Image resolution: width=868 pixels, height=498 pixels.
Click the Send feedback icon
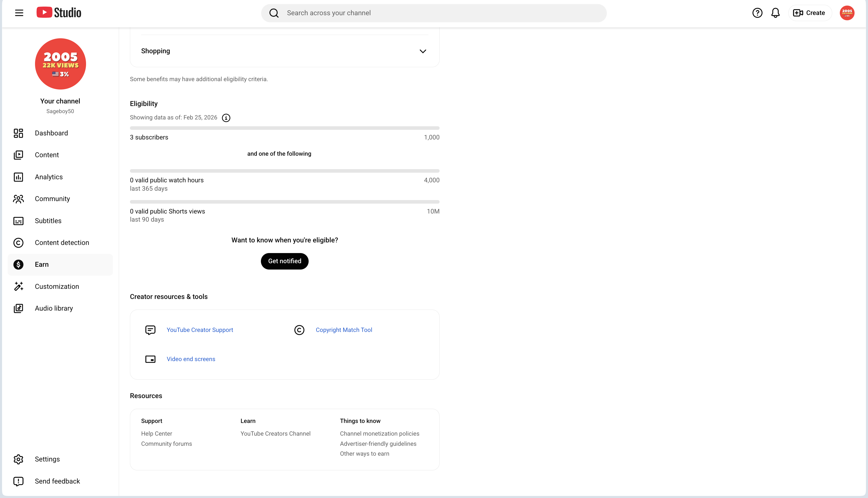[19, 481]
